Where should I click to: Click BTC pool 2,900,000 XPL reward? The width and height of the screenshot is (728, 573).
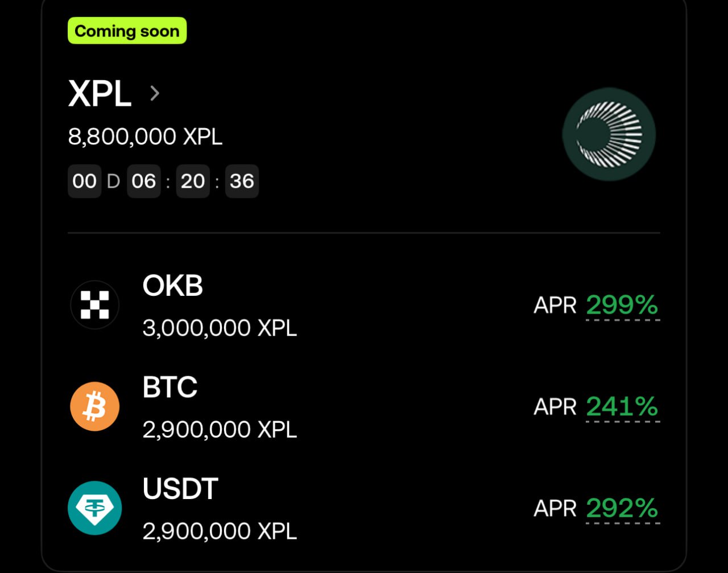click(220, 430)
